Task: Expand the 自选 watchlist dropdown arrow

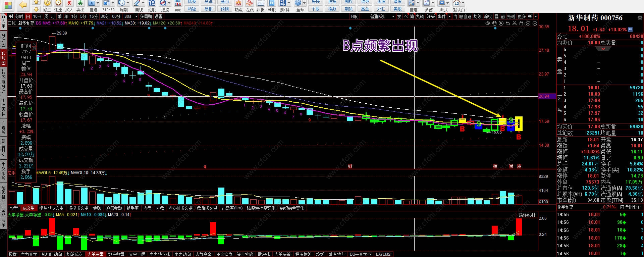Action: click(98, 3)
